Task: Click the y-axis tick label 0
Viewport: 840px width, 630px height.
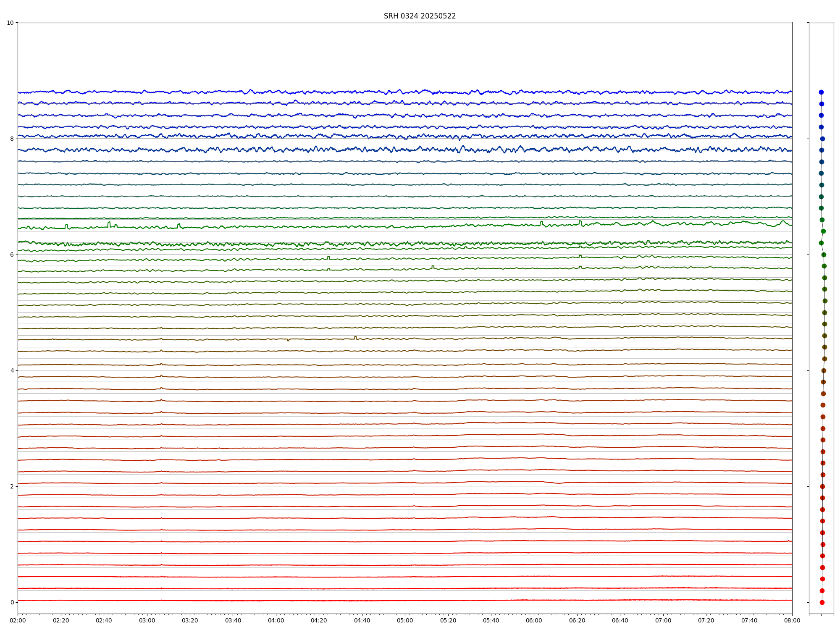Action: tap(12, 602)
